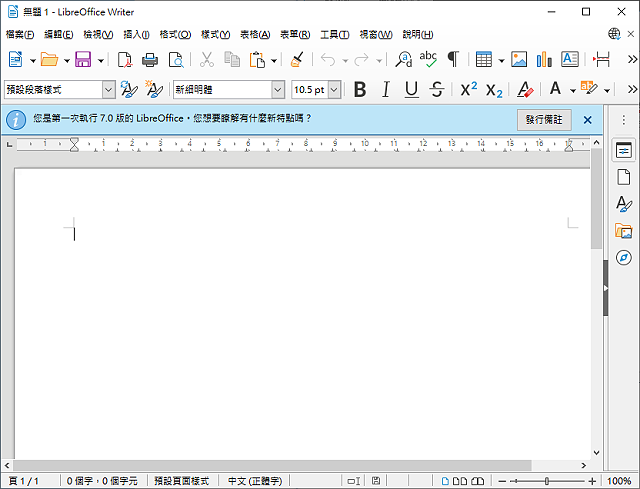This screenshot has height=489, width=640.
Task: Open the New document type dropdown arrow
Action: (x=33, y=61)
